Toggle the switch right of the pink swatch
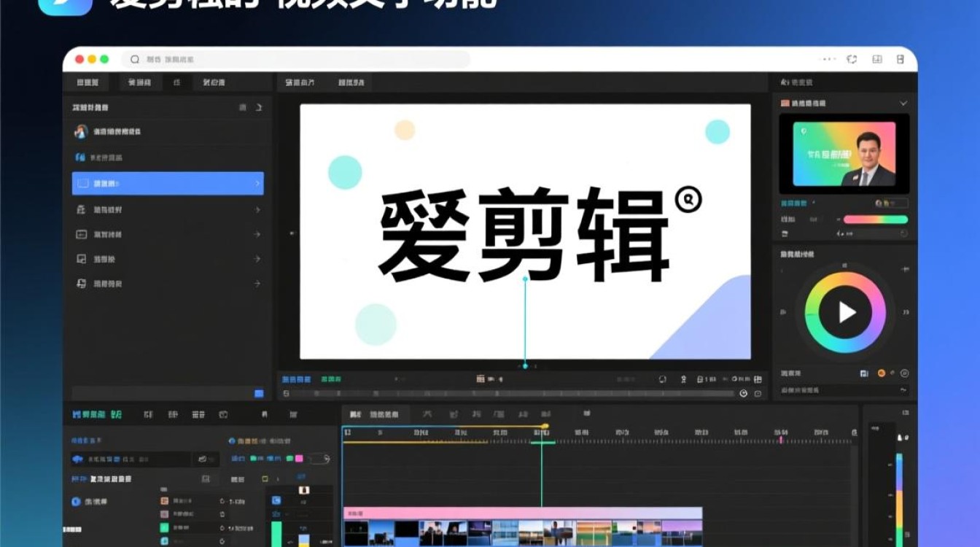 tap(320, 459)
